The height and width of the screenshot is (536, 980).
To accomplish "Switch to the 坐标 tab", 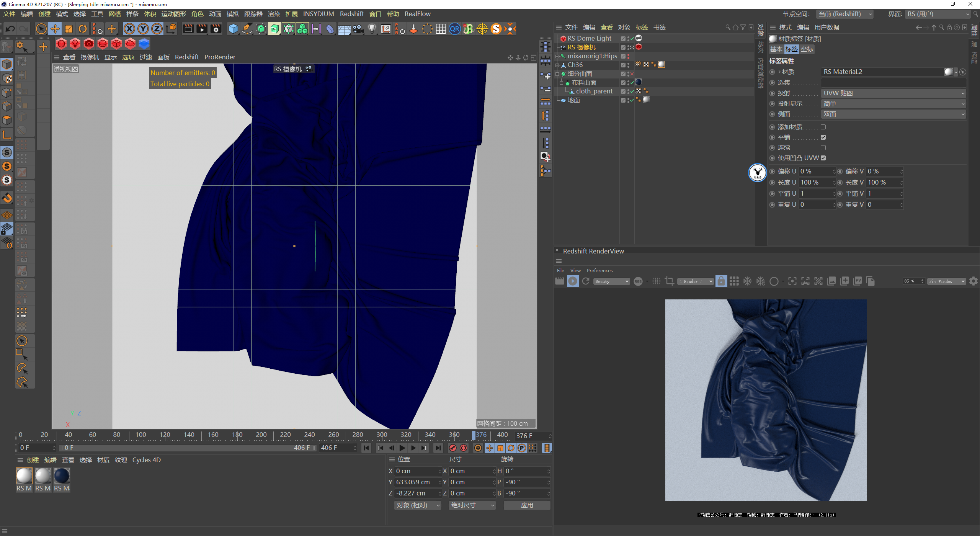I will point(807,49).
